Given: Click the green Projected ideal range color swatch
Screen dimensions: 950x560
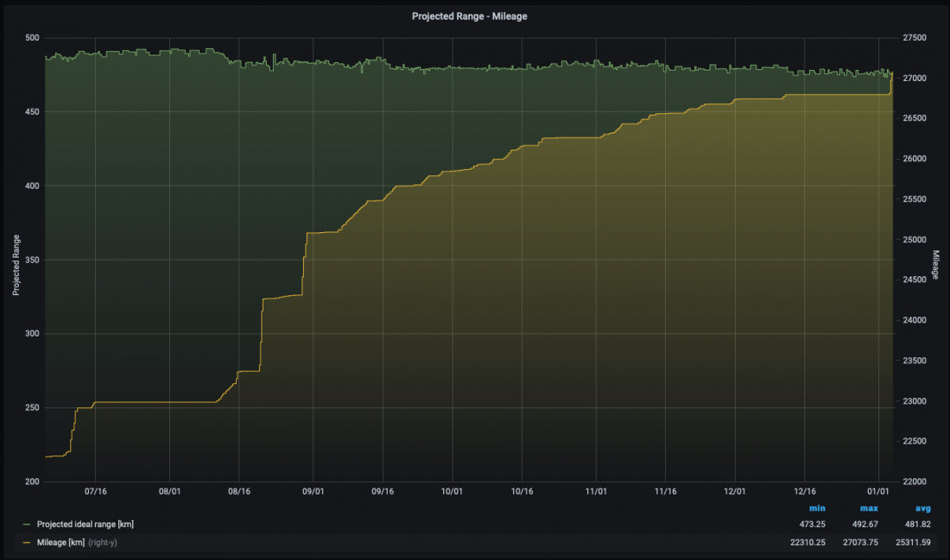Looking at the screenshot, I should 27,525.
